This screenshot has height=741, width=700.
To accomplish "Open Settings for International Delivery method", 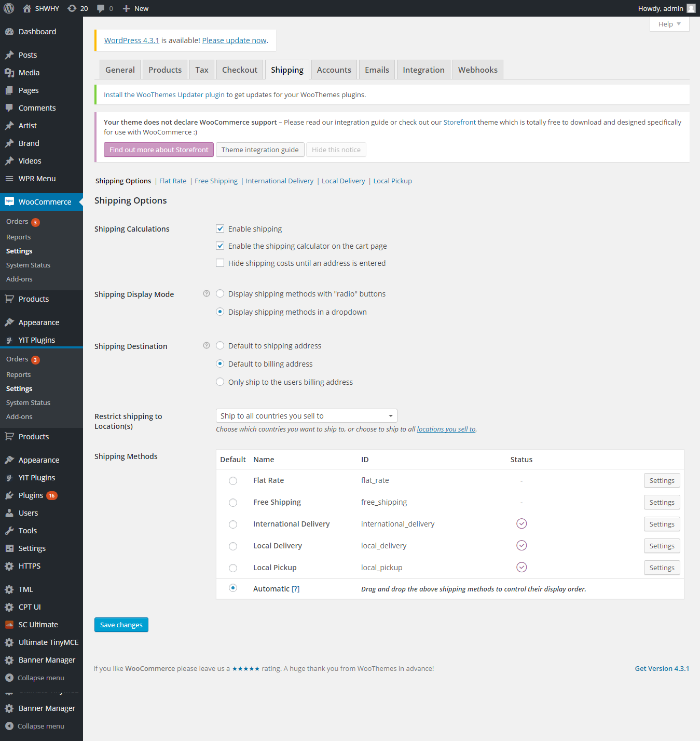I will tap(662, 524).
